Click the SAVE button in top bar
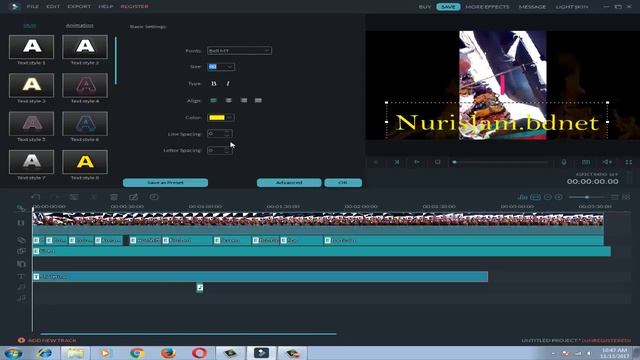640x360 pixels. pos(448,7)
